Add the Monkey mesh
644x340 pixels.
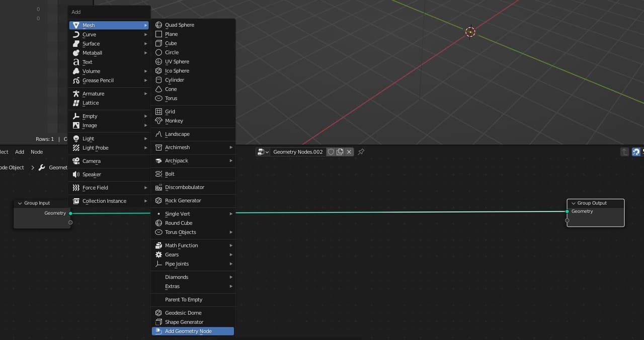193,121
